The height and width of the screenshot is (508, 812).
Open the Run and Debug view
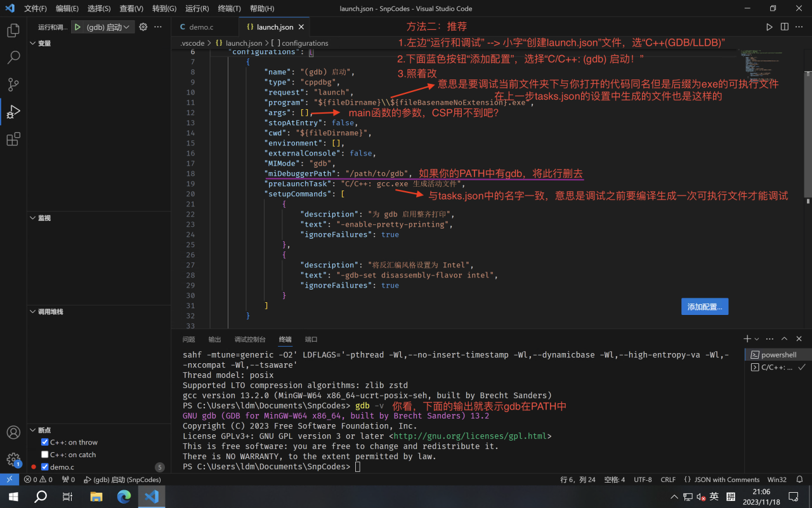click(13, 112)
